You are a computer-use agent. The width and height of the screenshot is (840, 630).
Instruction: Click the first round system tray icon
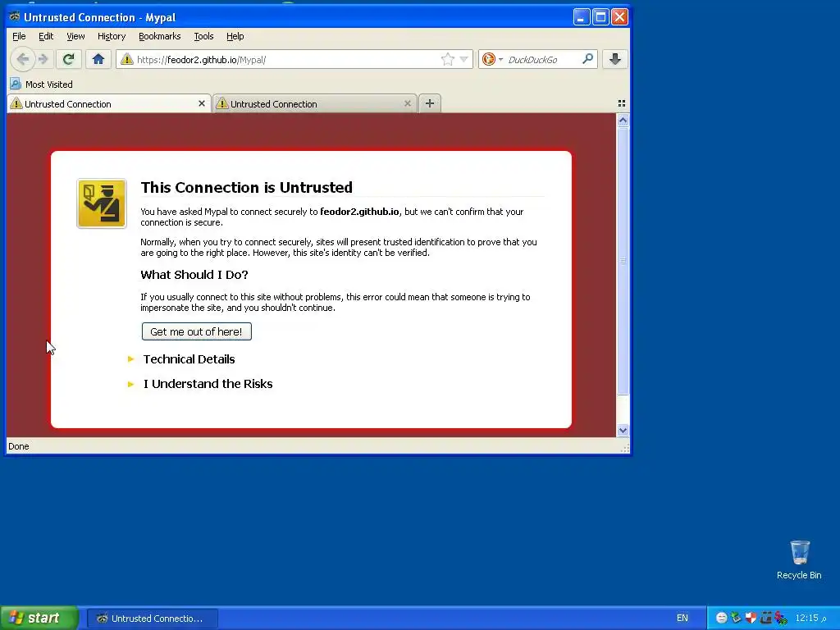click(x=722, y=618)
